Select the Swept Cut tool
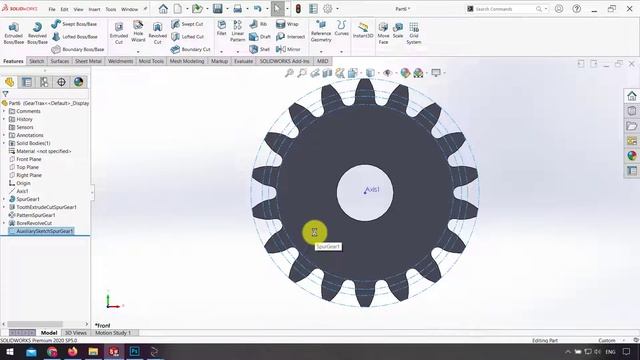 click(187, 24)
